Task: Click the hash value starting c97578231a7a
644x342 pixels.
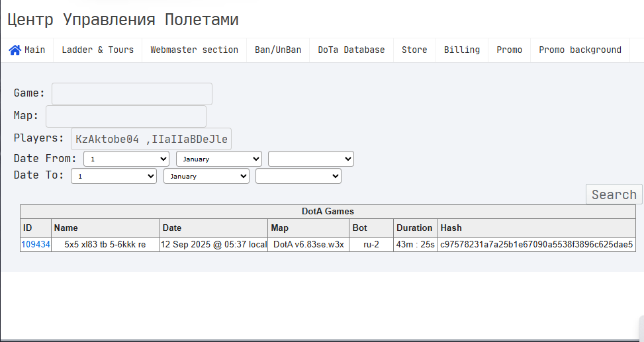Action: click(536, 245)
